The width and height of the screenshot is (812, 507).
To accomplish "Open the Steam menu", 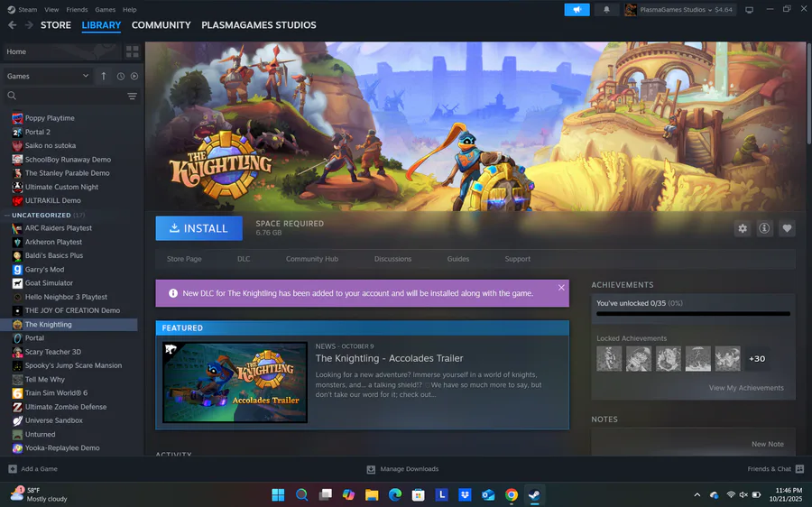I will tap(23, 9).
